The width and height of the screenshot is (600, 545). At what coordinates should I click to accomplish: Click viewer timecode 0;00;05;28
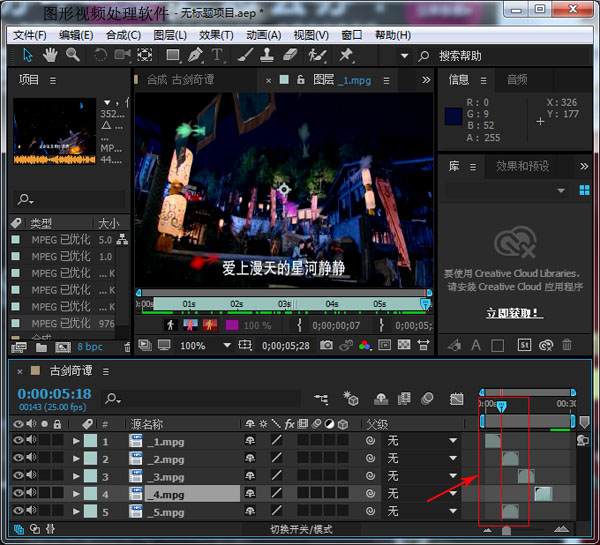coord(285,346)
